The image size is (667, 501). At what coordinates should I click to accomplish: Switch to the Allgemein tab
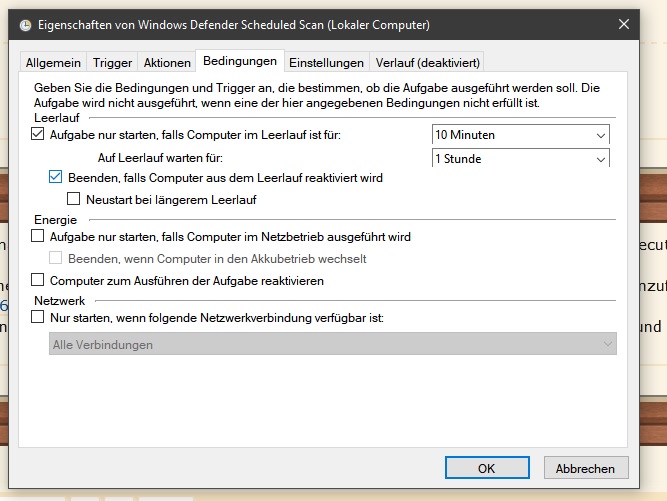click(x=52, y=62)
